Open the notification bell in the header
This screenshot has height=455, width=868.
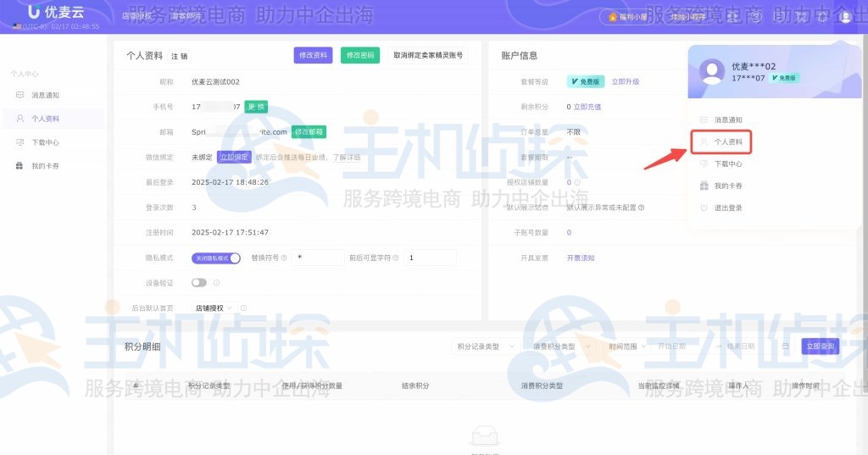click(x=822, y=17)
